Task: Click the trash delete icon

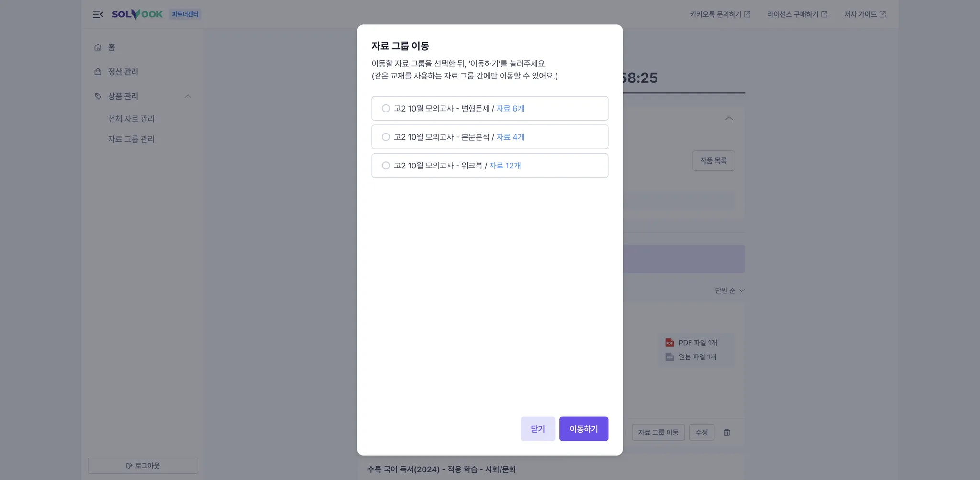Action: [x=727, y=433]
